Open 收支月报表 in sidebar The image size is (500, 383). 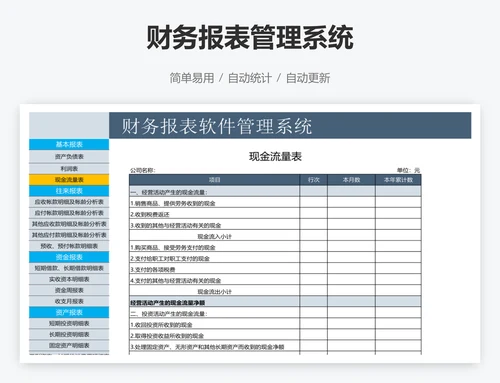(69, 301)
